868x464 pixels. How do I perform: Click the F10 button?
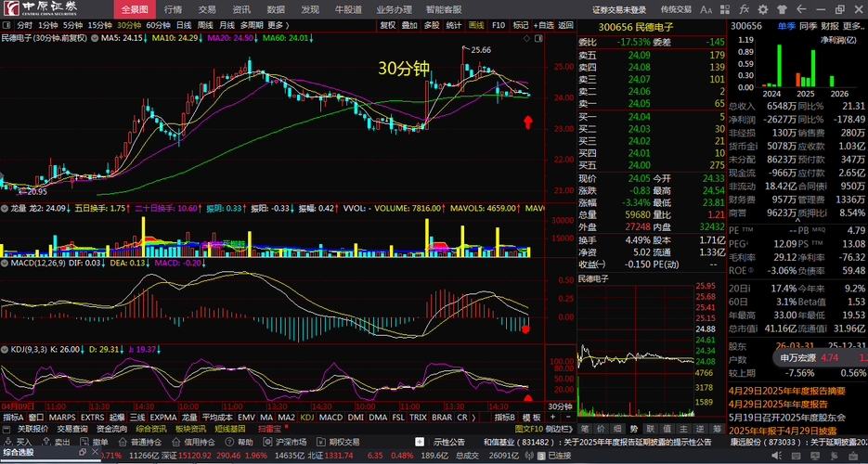pyautogui.click(x=499, y=25)
